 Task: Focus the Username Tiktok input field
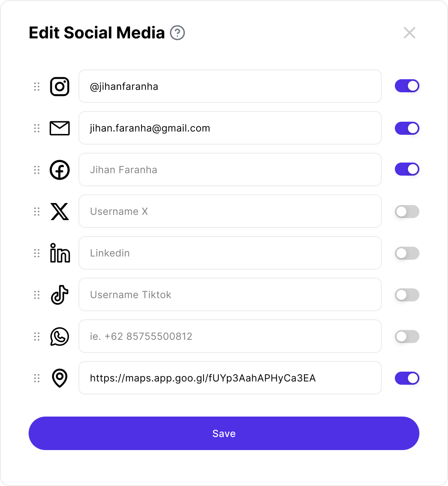pos(230,295)
